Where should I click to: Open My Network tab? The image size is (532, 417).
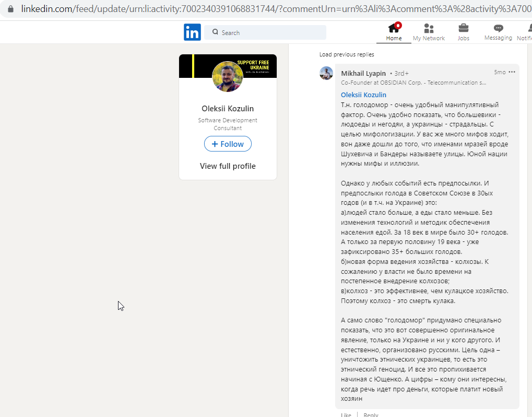[x=429, y=32]
